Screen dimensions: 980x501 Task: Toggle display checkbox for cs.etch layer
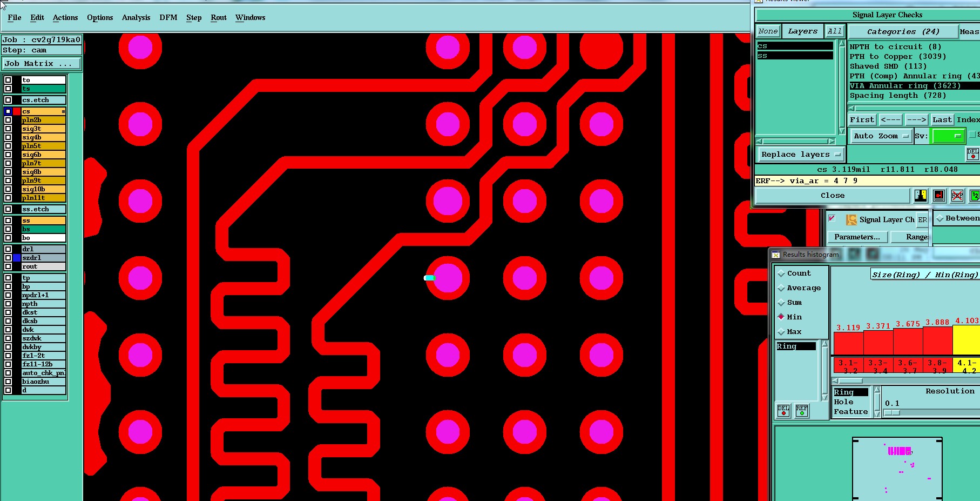(x=8, y=100)
